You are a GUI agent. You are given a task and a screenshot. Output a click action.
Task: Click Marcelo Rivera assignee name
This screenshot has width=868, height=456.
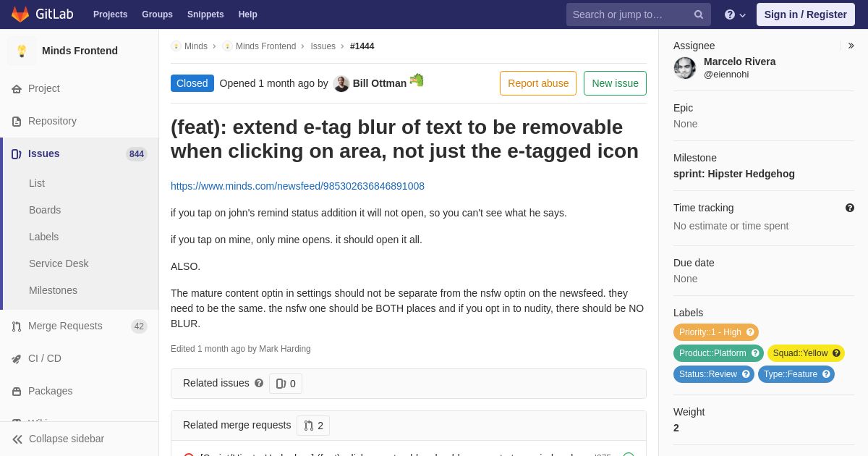[740, 62]
